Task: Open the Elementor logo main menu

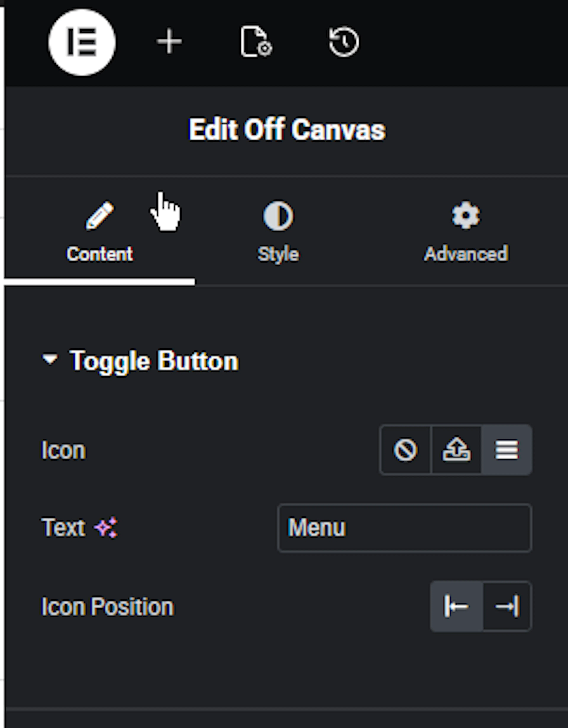Action: (x=82, y=42)
